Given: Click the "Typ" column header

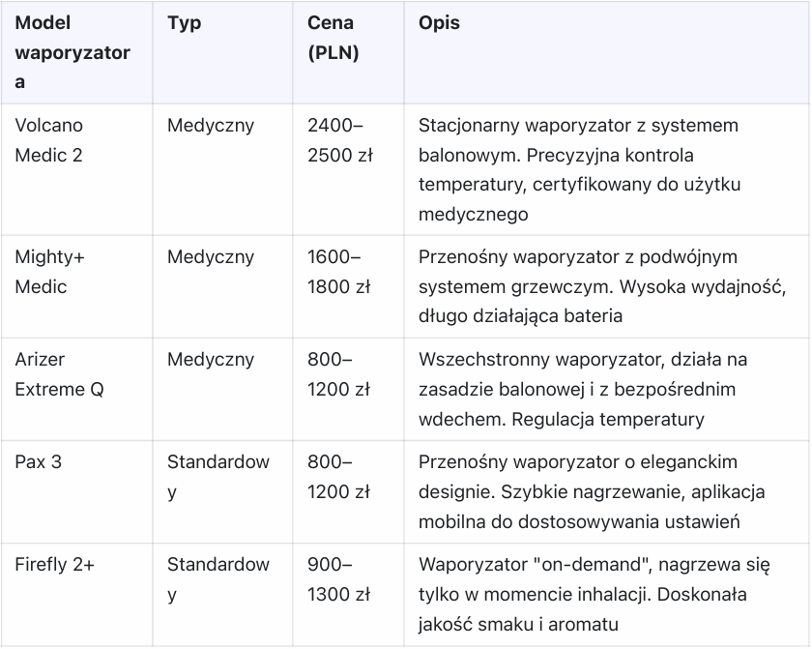Looking at the screenshot, I should click(185, 23).
